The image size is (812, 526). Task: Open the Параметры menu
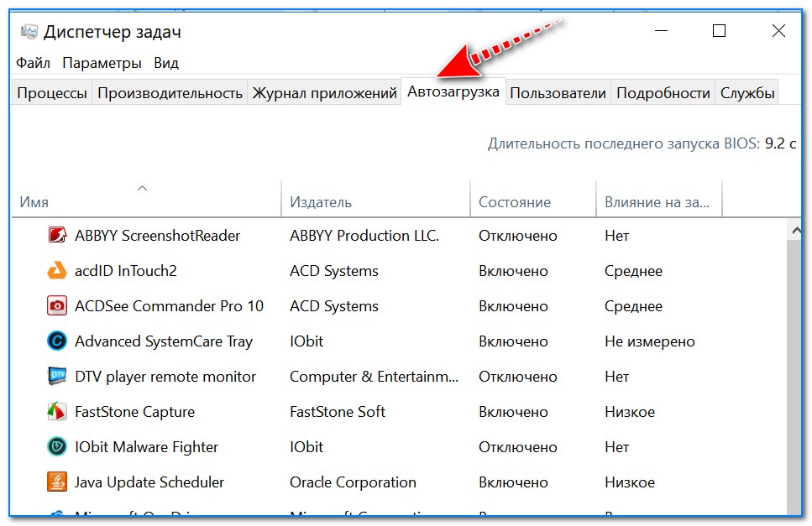[x=102, y=63]
